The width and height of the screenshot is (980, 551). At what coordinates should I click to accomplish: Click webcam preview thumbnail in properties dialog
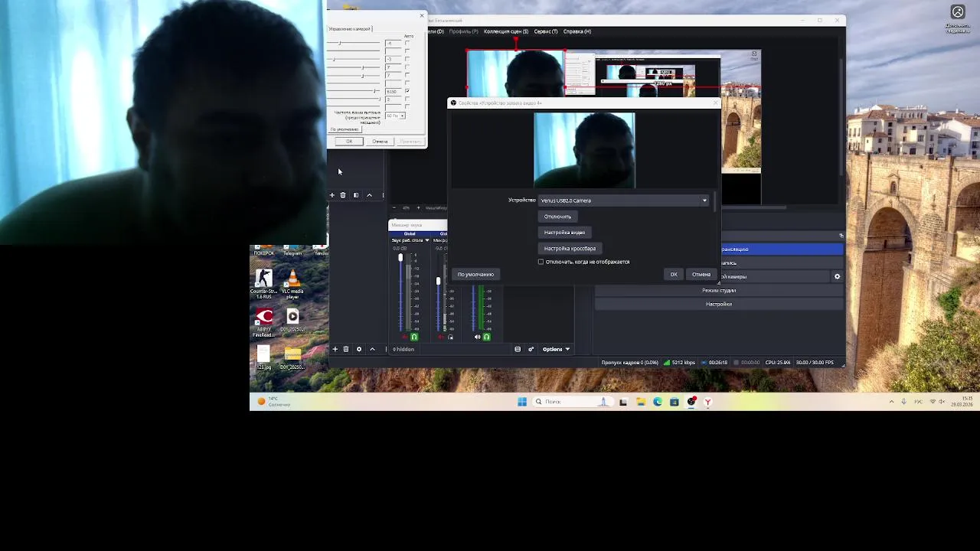(x=584, y=150)
